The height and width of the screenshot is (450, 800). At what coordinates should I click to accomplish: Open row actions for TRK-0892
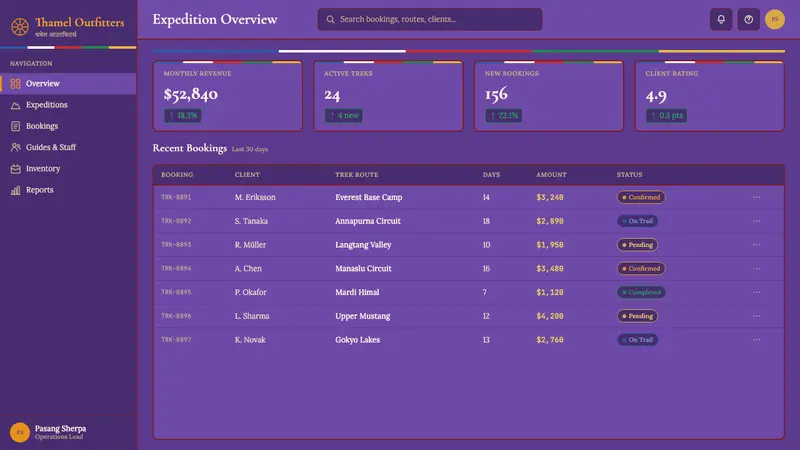(757, 221)
